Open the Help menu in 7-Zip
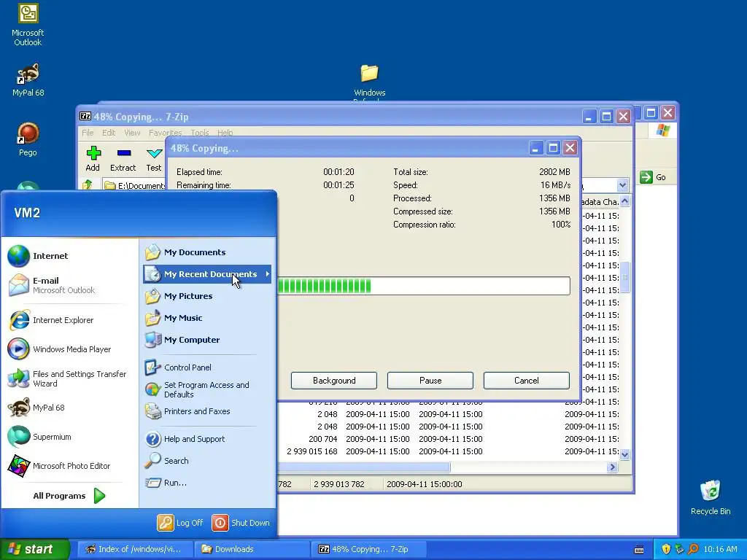This screenshot has height=560, width=747. pos(225,133)
